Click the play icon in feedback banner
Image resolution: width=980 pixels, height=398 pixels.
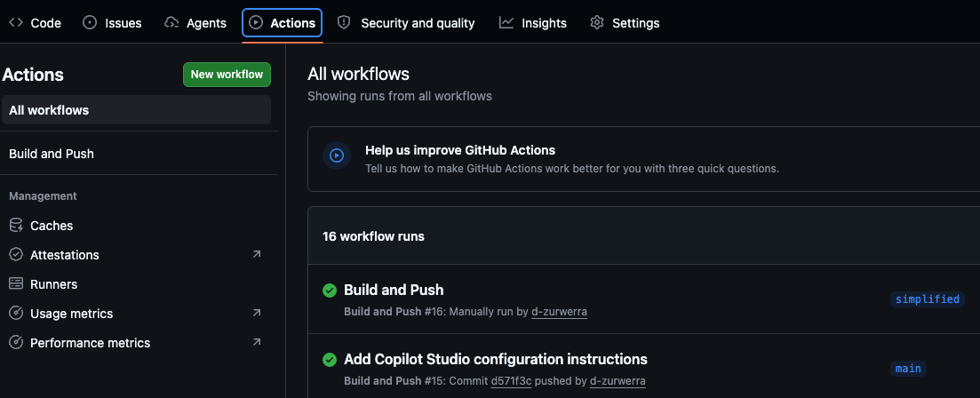click(337, 155)
